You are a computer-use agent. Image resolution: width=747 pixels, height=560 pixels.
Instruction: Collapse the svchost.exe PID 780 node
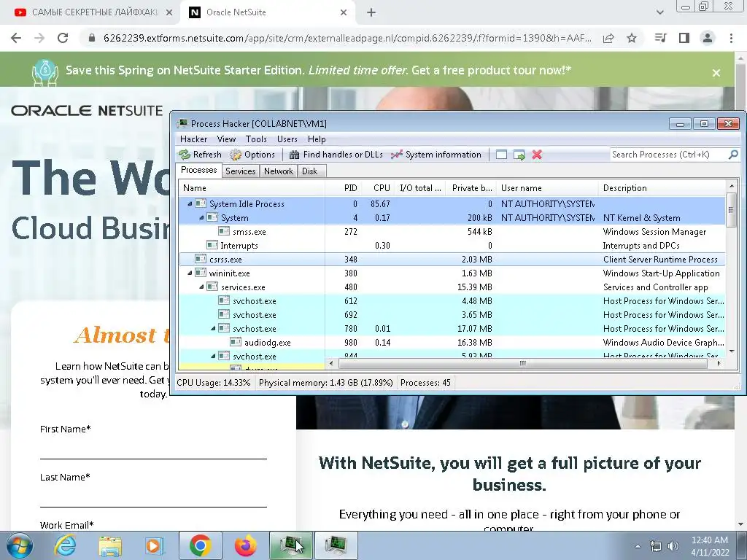[213, 329]
